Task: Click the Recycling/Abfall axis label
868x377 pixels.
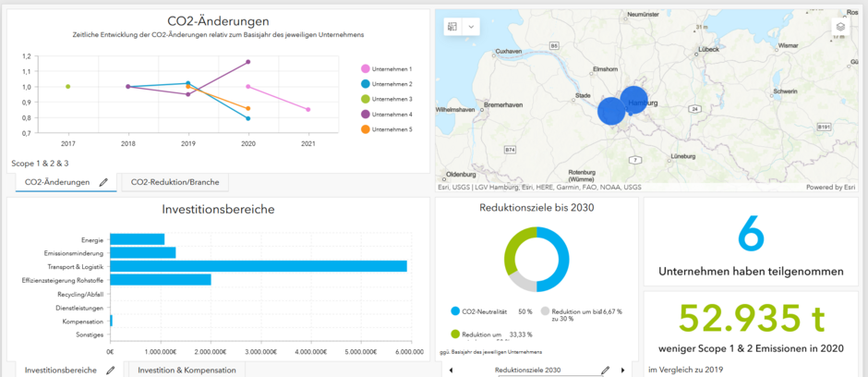Action: (80, 294)
